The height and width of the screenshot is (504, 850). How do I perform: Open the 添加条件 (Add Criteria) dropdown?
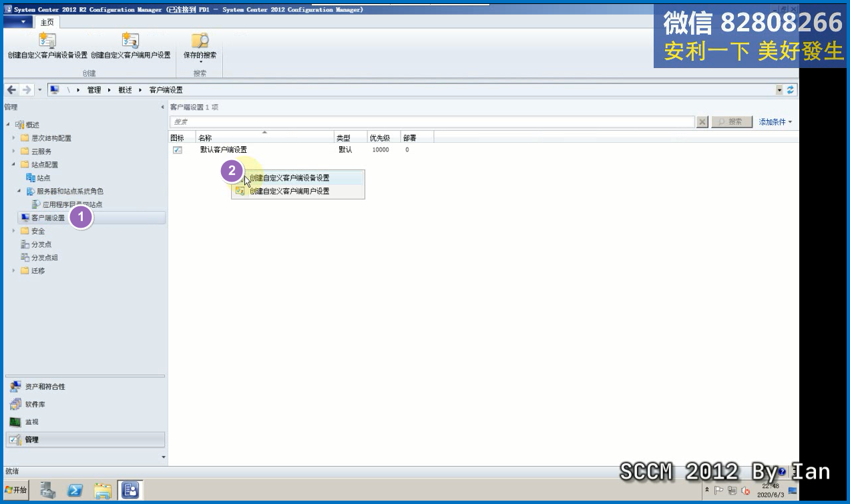tap(775, 122)
